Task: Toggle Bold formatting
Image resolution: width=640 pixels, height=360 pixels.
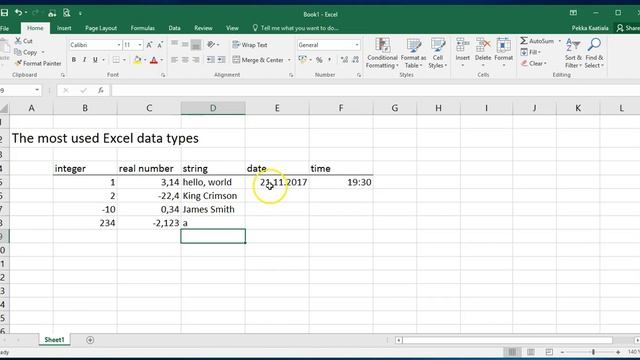Action: point(74,60)
